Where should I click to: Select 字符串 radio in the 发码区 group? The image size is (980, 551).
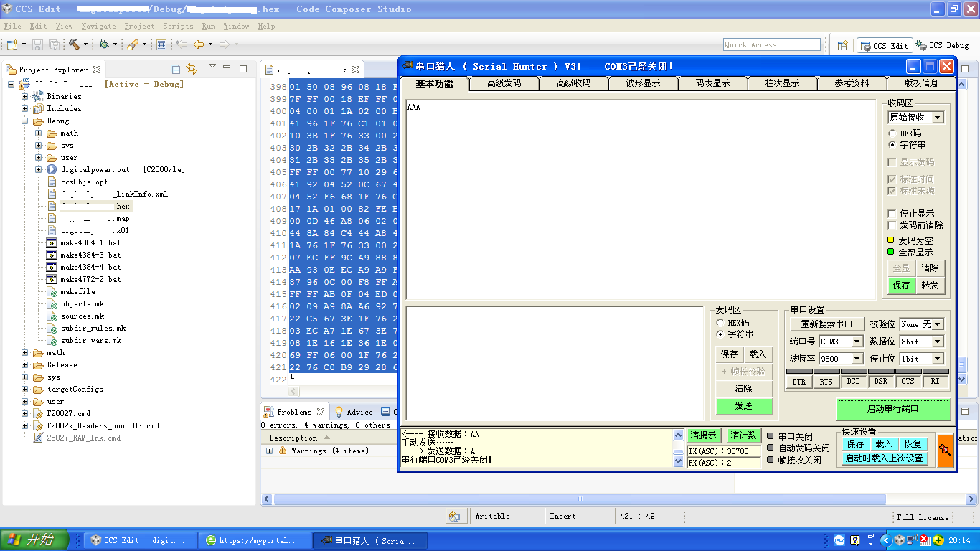click(720, 334)
